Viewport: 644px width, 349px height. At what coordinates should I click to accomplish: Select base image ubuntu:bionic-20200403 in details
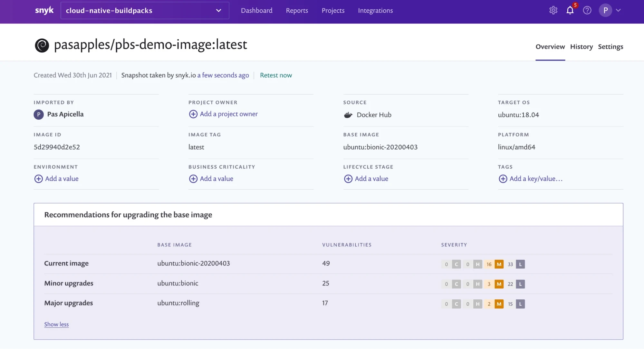point(380,147)
